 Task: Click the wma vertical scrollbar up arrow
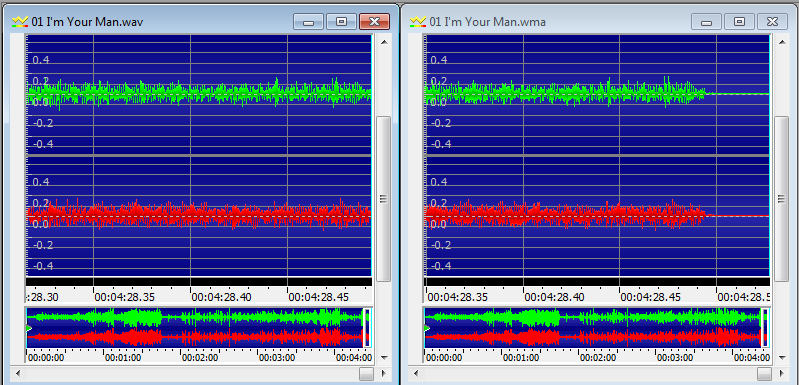782,43
